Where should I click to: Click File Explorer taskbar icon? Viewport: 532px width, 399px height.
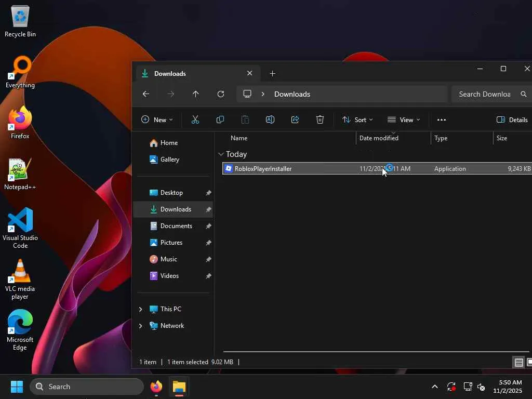179,387
